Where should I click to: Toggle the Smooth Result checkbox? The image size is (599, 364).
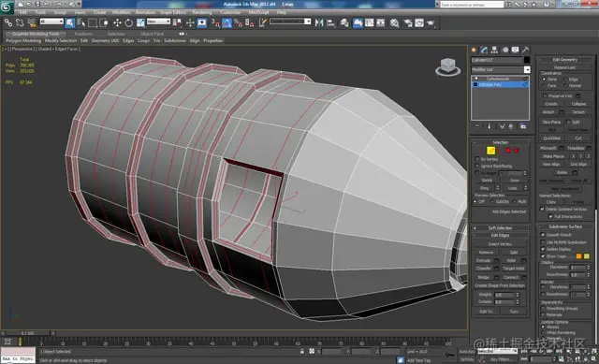coord(543,235)
